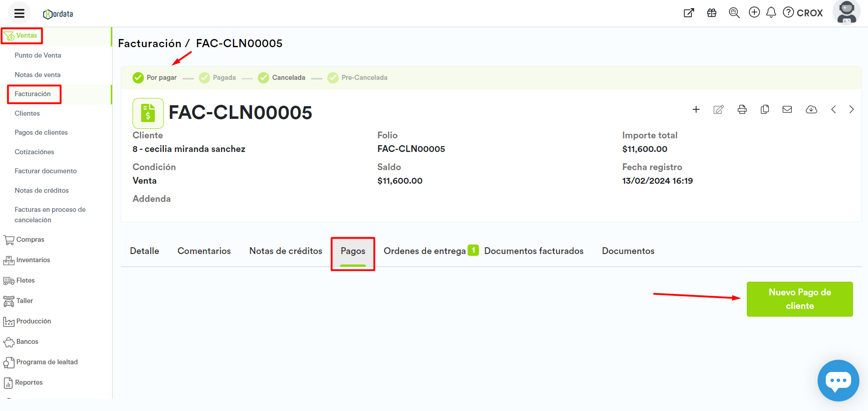
Task: Expand the Bancos sidebar section
Action: coord(27,342)
